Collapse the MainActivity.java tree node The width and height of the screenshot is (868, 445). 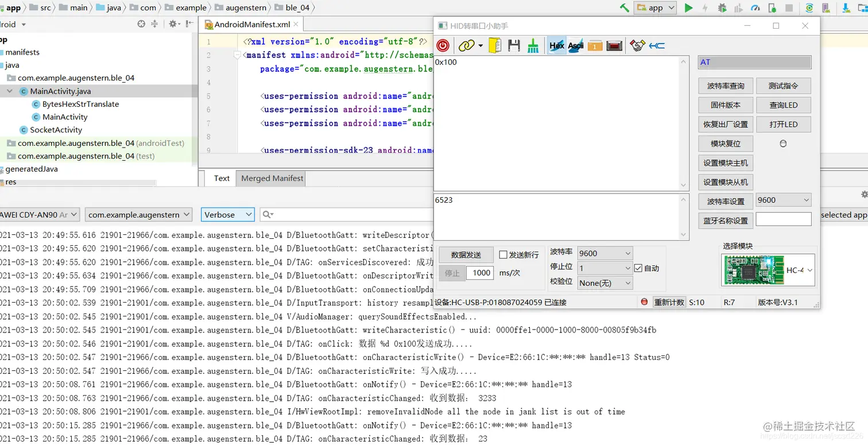coord(10,91)
